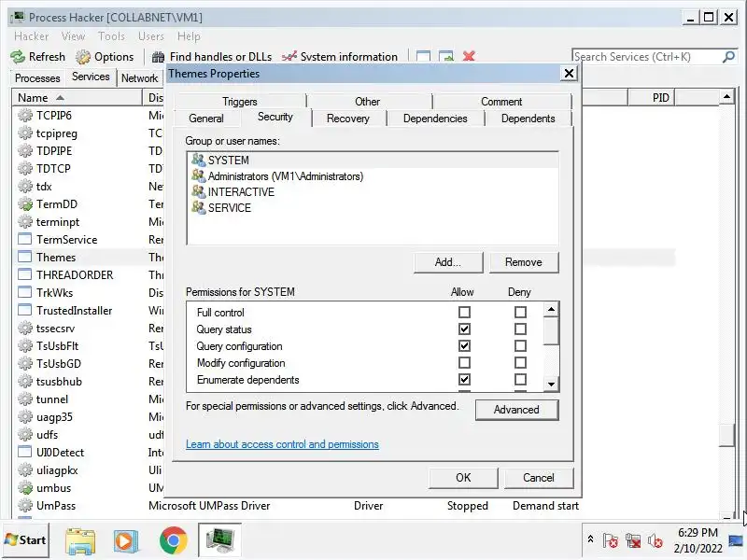Deny Full control for SYSTEM
This screenshot has width=747, height=560.
coord(520,313)
